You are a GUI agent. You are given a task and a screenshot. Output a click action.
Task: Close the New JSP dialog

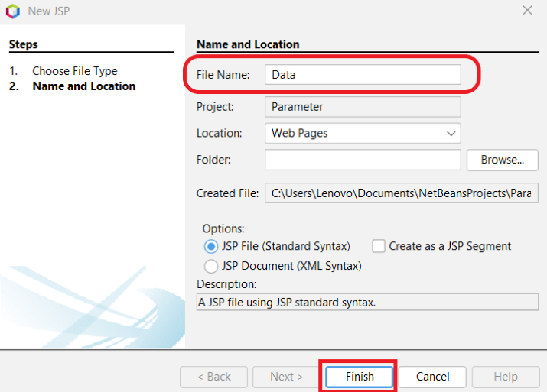tap(527, 11)
